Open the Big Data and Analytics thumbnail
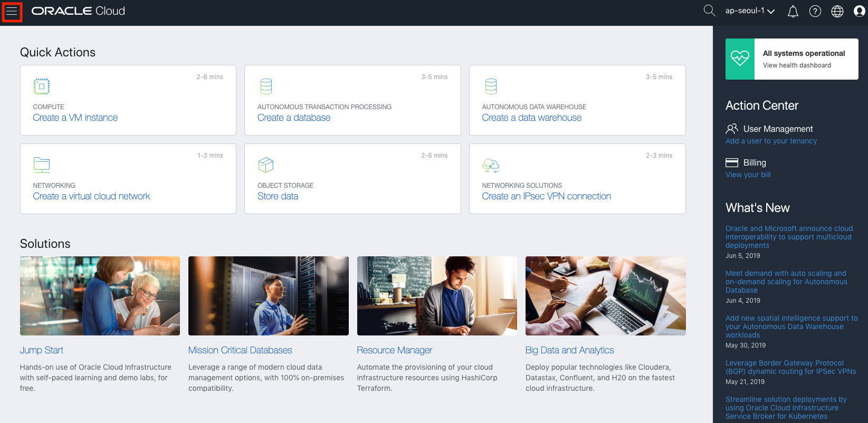 coord(606,296)
